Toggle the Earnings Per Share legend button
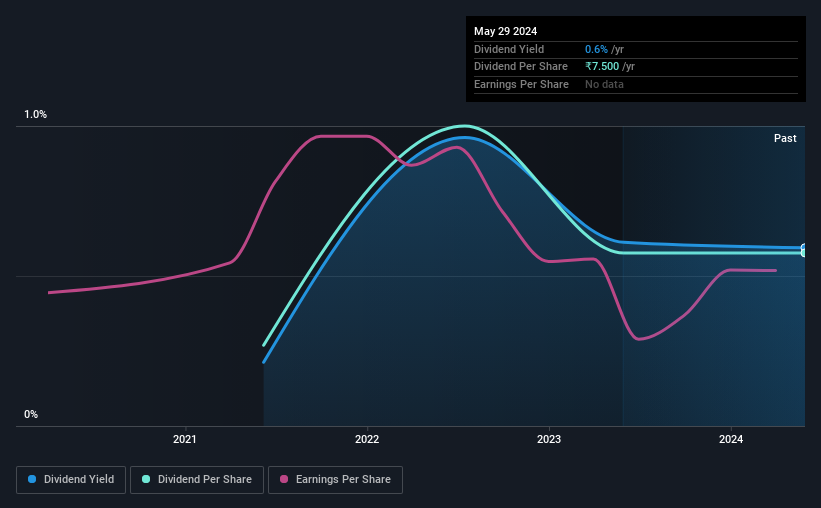This screenshot has height=508, width=821. tap(335, 480)
